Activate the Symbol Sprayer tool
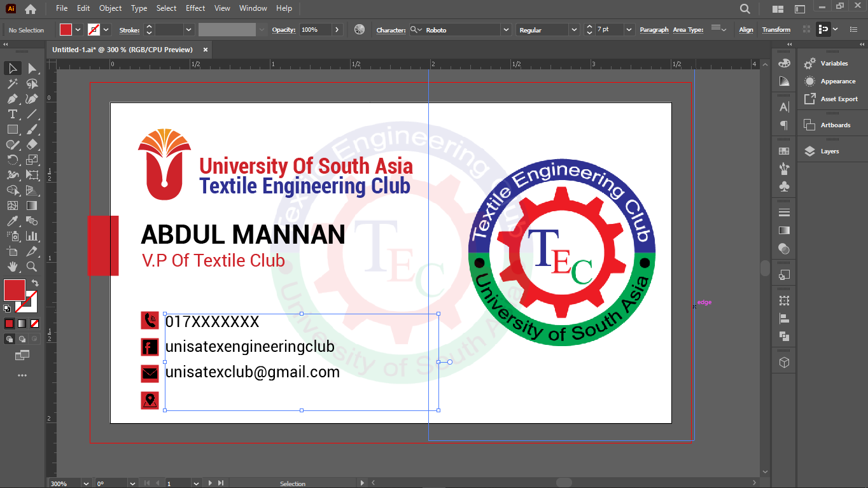 [x=13, y=236]
